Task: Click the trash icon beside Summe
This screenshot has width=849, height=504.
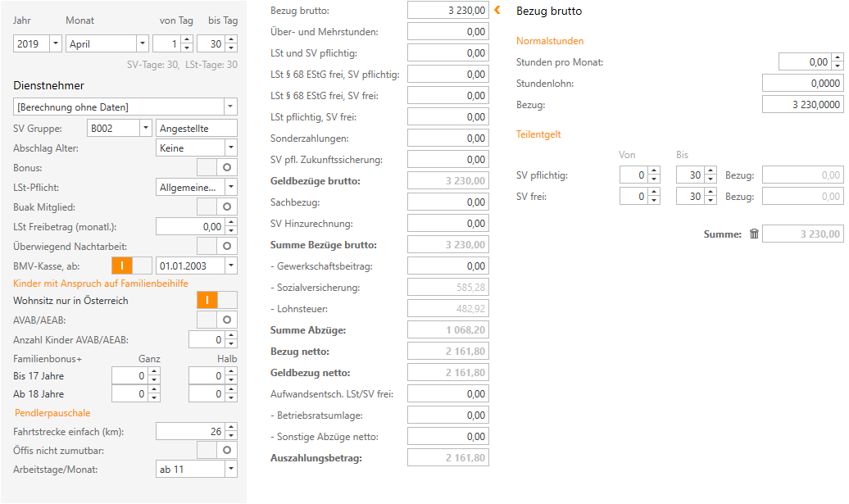Action: pyautogui.click(x=754, y=234)
